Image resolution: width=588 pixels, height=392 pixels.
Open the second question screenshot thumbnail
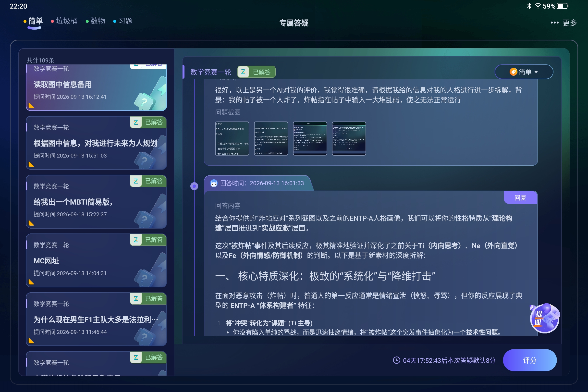[271, 138]
